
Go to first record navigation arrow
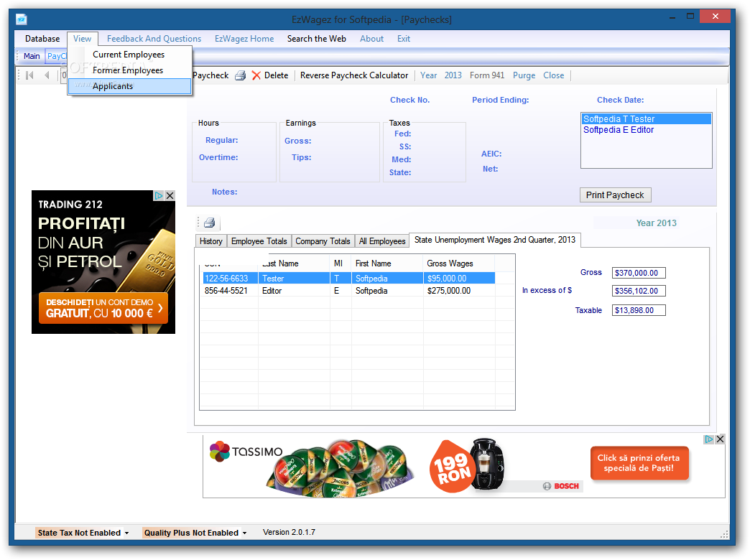point(29,75)
